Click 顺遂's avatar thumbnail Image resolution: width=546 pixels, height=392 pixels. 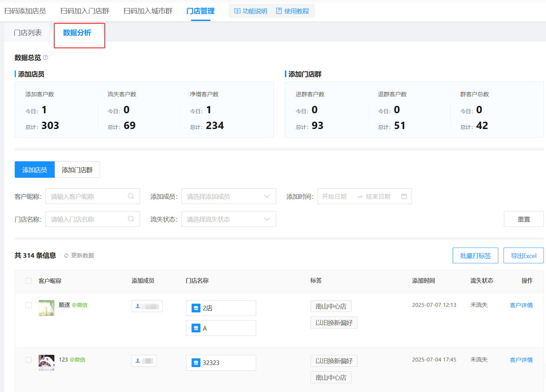46,308
